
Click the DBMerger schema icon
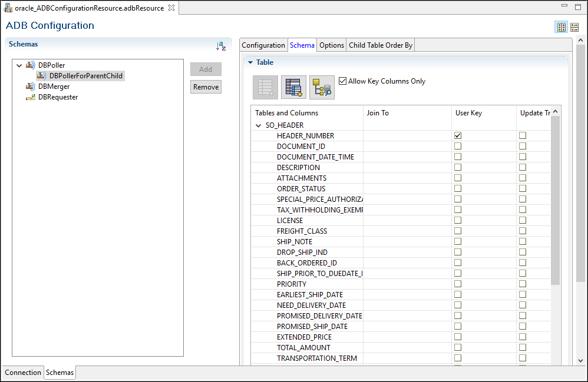pyautogui.click(x=30, y=87)
